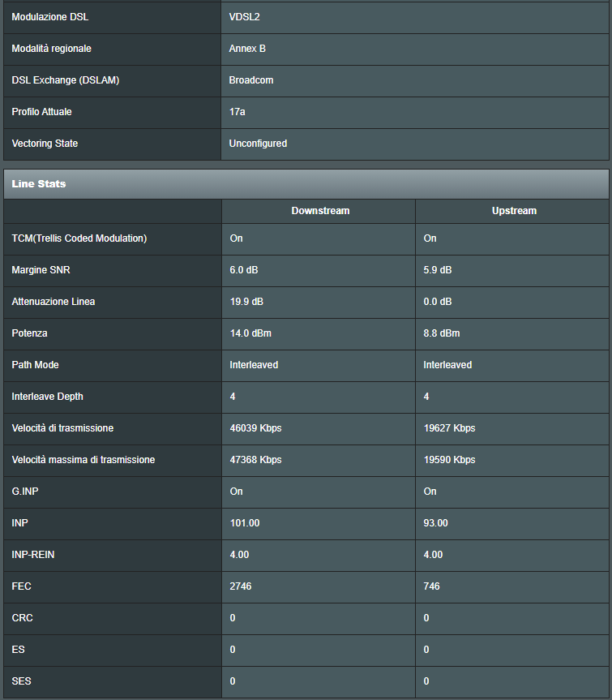Click the Line Stats section header

(x=39, y=184)
